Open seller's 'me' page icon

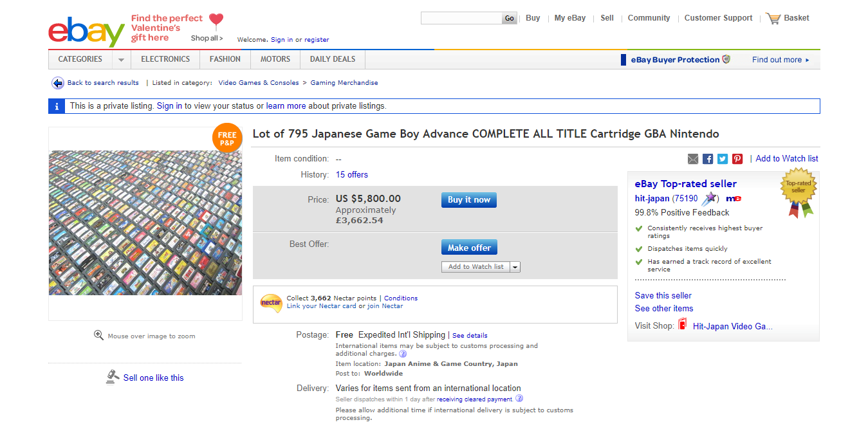[x=734, y=199]
